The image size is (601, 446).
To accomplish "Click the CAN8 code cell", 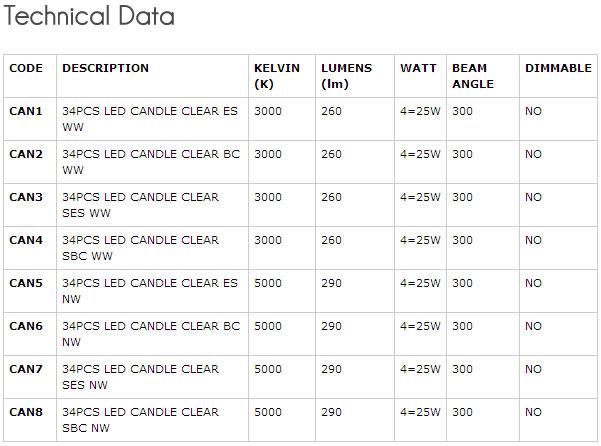I will pyautogui.click(x=26, y=412).
